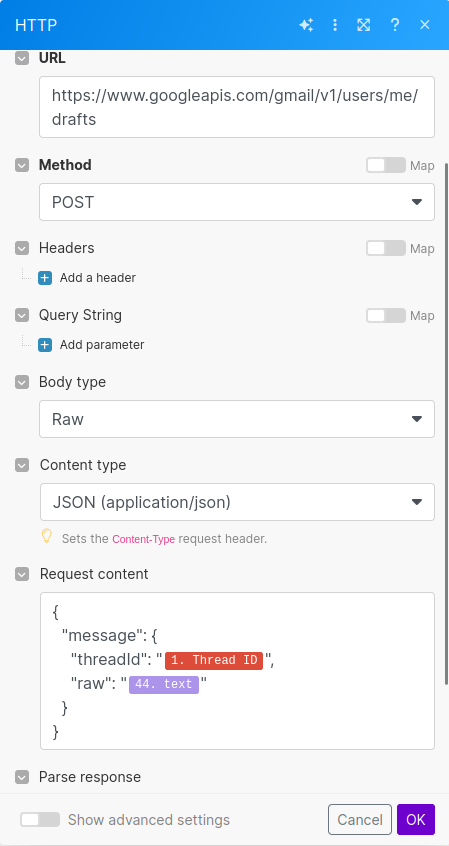Confirm with the OK button

click(x=416, y=820)
